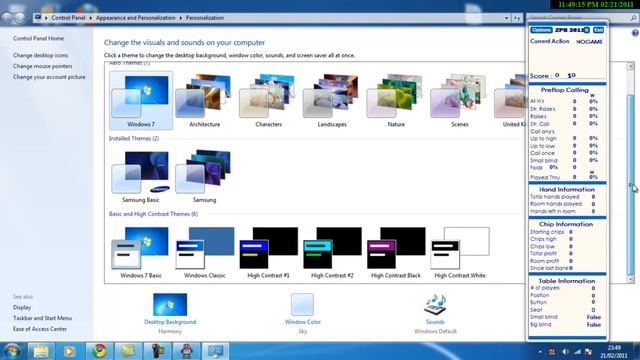The width and height of the screenshot is (640, 360).
Task: Click the address bar refresh button
Action: tap(517, 18)
